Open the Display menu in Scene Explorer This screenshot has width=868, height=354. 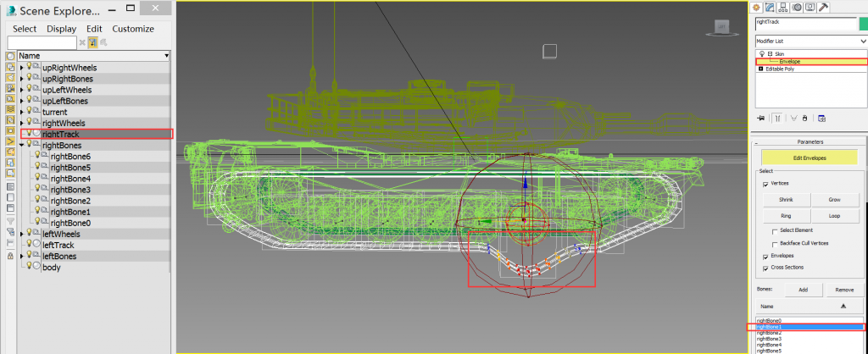pos(61,28)
